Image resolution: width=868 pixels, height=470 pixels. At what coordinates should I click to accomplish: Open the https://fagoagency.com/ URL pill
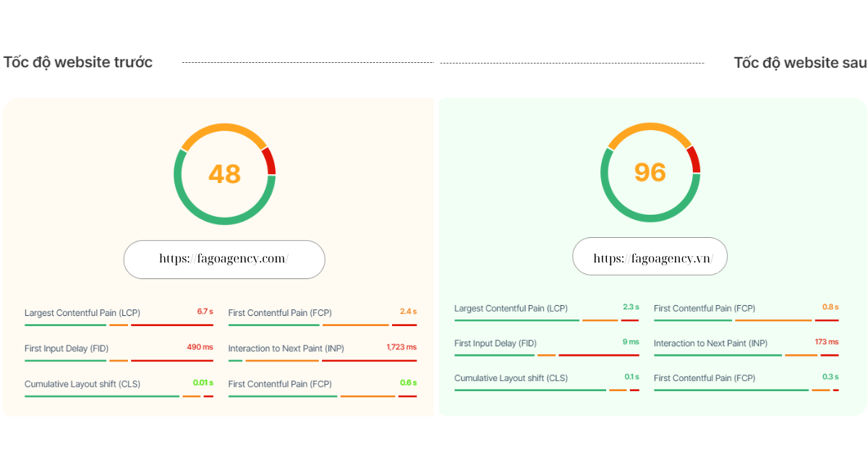point(224,260)
